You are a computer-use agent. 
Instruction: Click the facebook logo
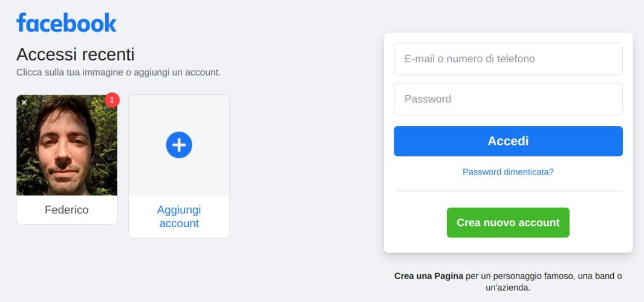click(67, 23)
